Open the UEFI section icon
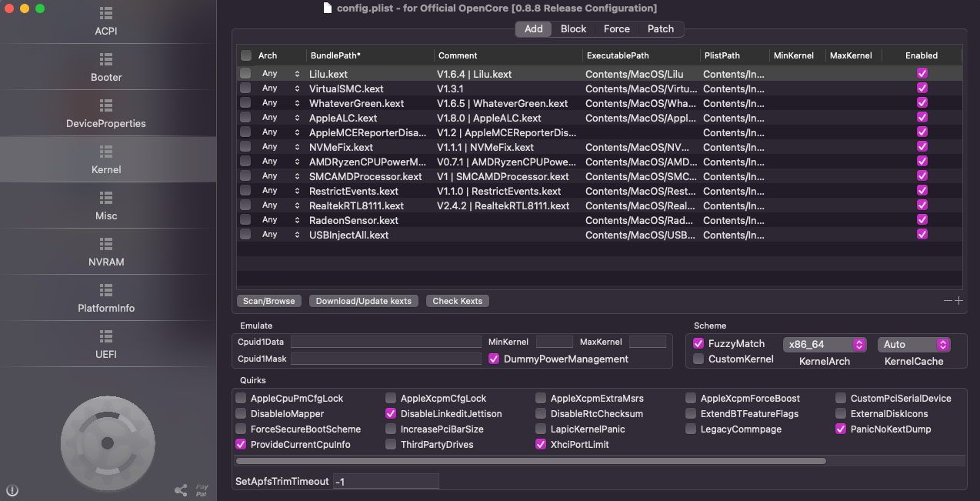The height and width of the screenshot is (501, 980). coord(106,336)
